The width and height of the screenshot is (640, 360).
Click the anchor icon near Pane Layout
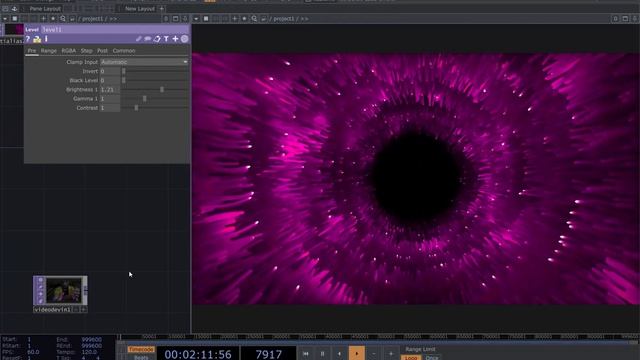coord(15,9)
